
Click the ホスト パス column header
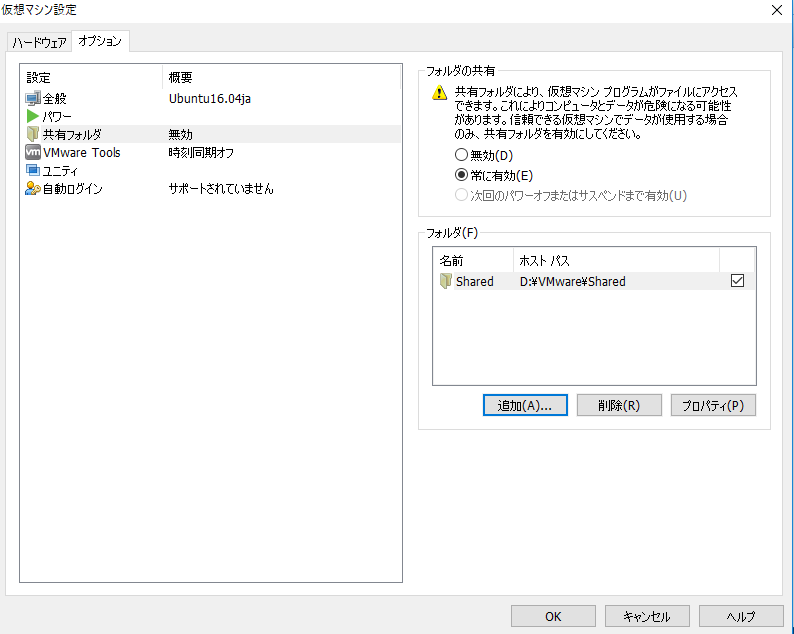click(616, 261)
